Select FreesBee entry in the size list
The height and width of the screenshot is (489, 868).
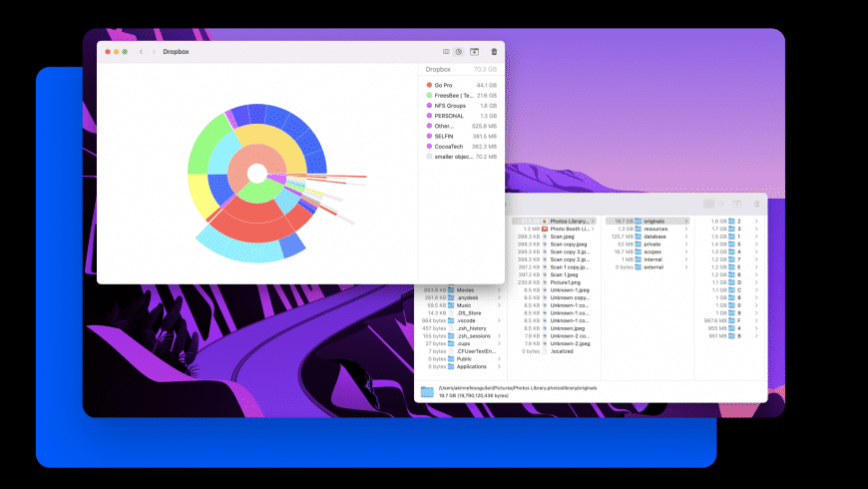point(452,95)
